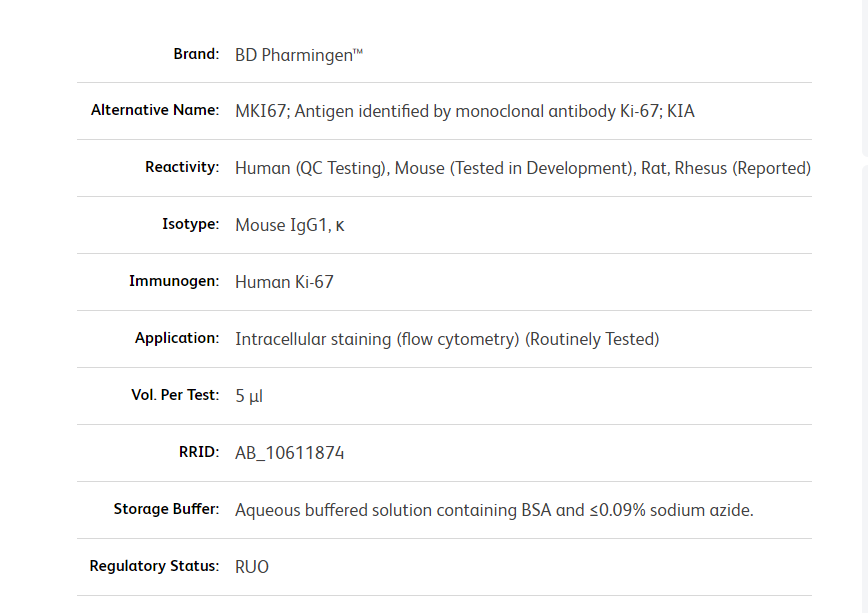Select the Mouse IgG1, κ value
This screenshot has width=868, height=613.
[x=289, y=225]
